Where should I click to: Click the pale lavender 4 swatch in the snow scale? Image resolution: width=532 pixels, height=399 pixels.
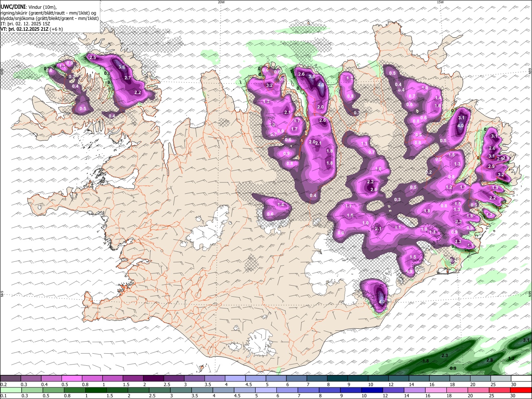[x=235, y=378]
